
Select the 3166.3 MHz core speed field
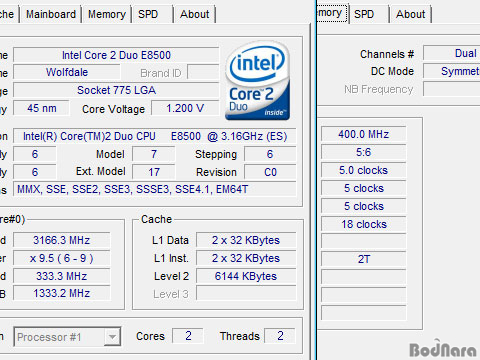click(x=62, y=240)
